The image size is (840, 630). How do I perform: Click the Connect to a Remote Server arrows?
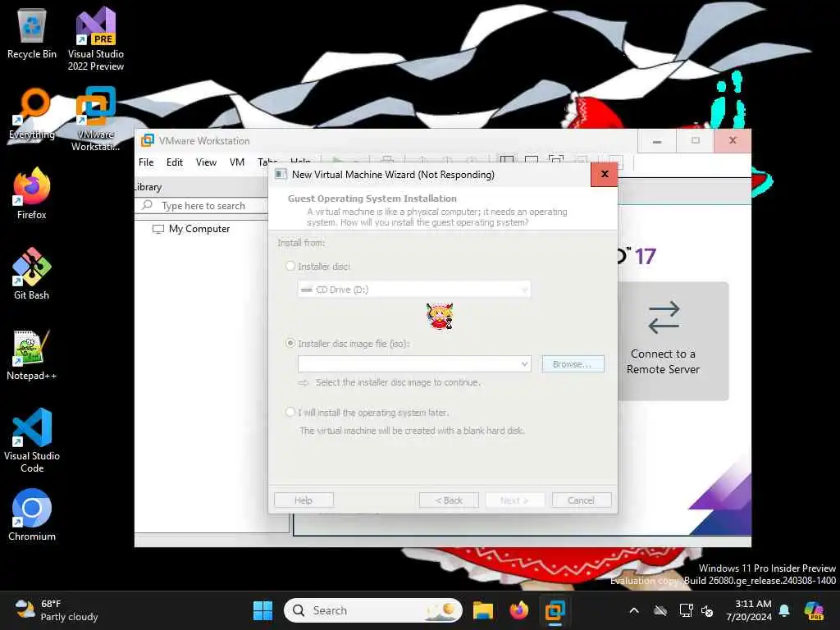[x=663, y=317]
